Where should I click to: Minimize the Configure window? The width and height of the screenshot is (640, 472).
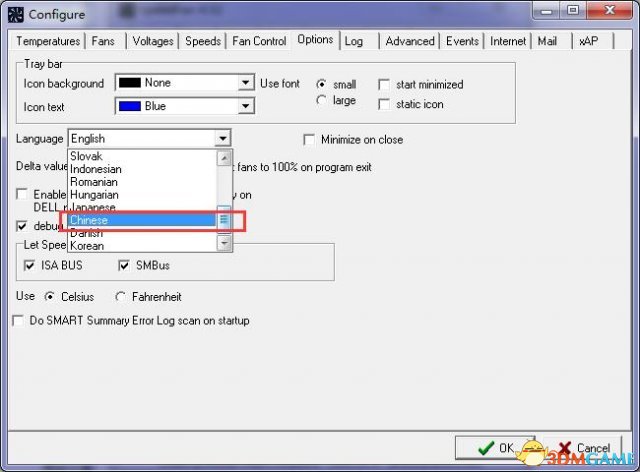(546, 11)
